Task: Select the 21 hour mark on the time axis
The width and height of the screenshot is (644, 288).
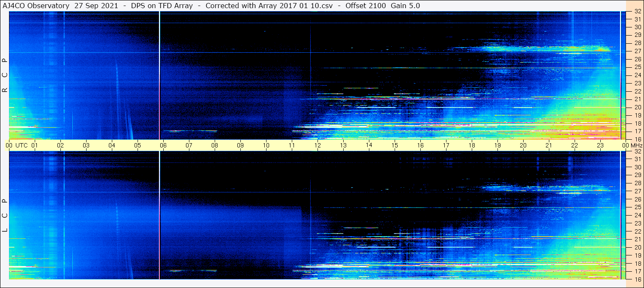Action: tap(549, 145)
